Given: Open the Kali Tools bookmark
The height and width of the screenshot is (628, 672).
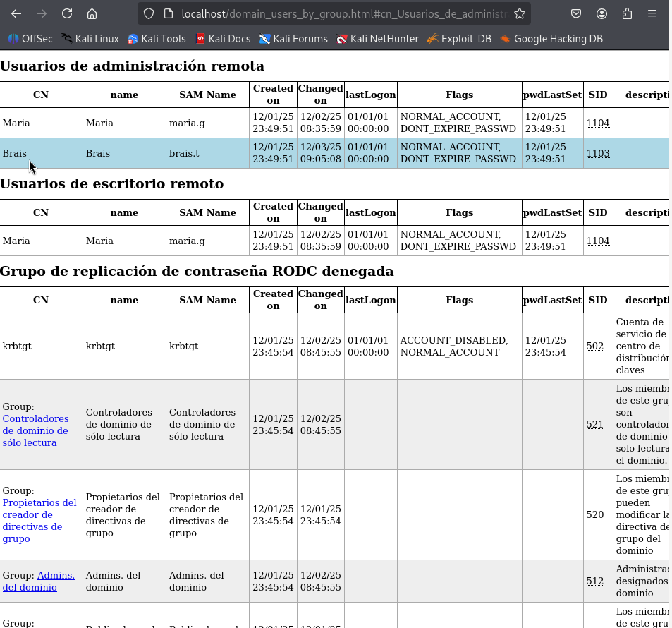Looking at the screenshot, I should tap(157, 39).
